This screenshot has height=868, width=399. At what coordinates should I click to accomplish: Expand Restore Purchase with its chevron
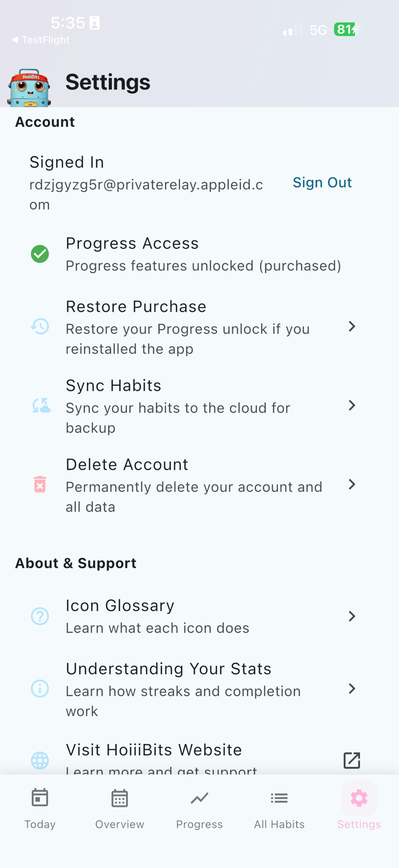click(x=352, y=327)
